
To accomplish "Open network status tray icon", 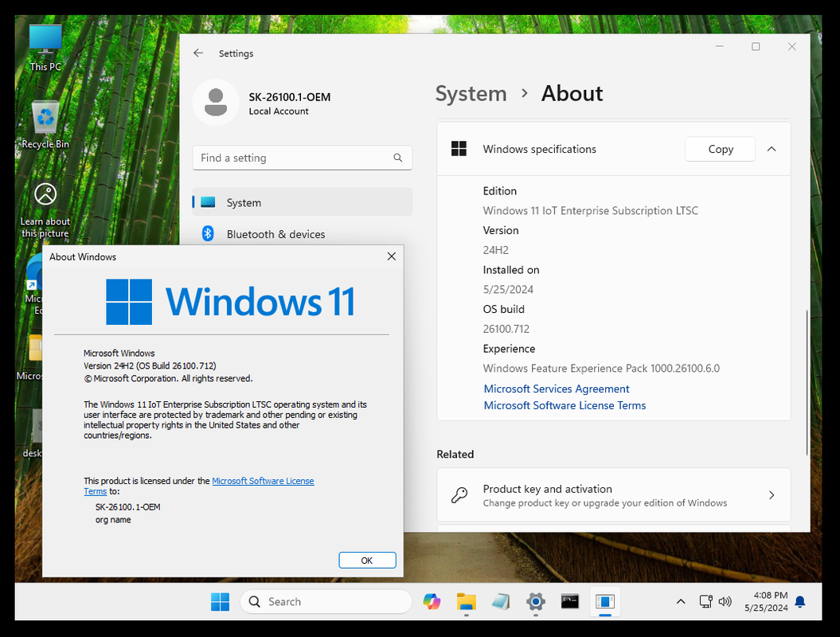I will click(x=705, y=602).
